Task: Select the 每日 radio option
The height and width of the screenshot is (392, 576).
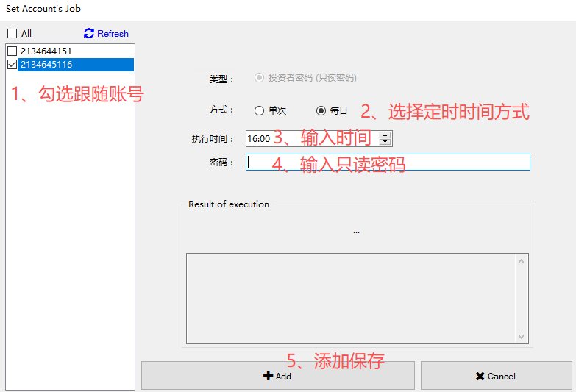Action: [x=321, y=111]
